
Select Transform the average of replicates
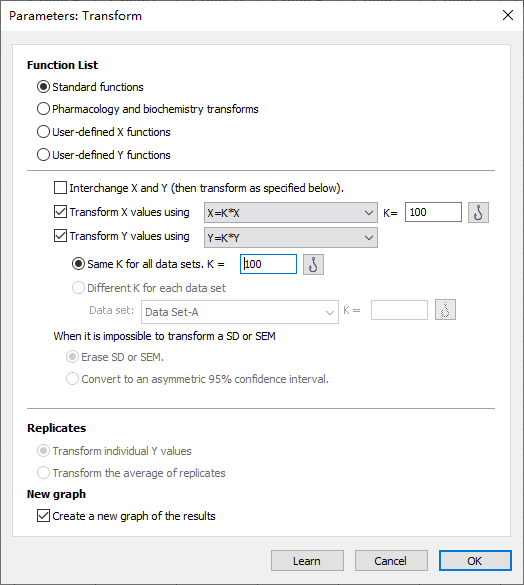[43, 473]
